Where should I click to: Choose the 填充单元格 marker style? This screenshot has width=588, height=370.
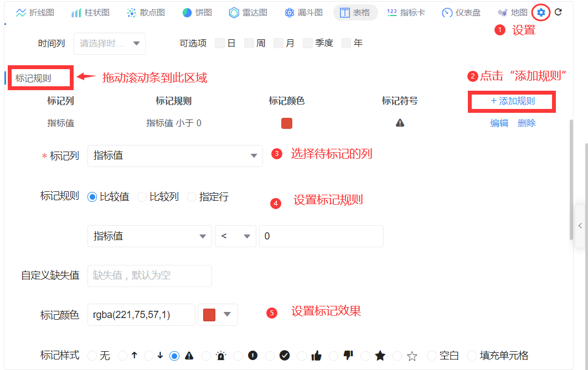click(472, 356)
